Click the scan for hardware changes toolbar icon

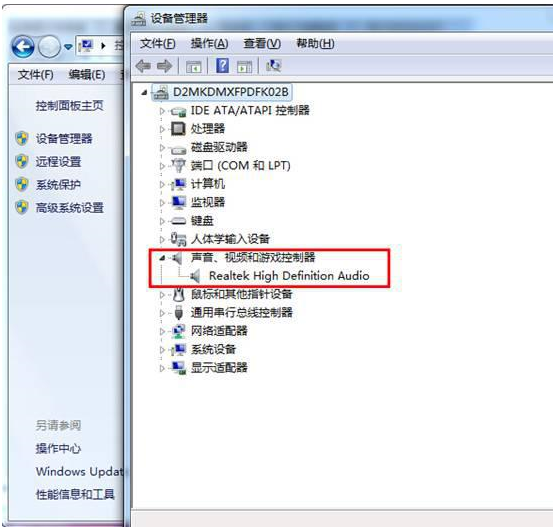pos(273,66)
